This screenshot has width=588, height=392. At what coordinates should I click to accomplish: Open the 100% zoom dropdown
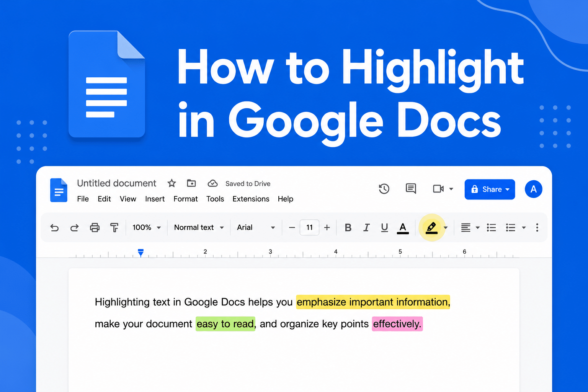click(146, 227)
